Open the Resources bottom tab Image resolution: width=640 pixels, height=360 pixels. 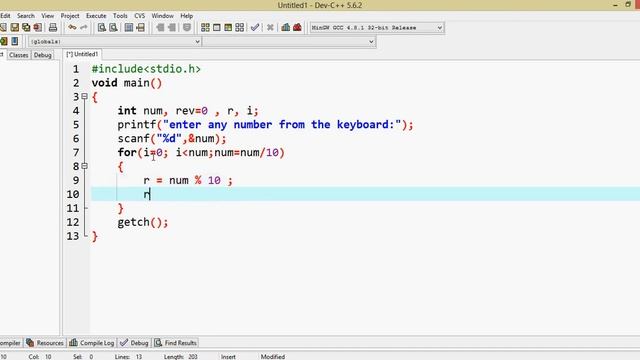pos(45,343)
